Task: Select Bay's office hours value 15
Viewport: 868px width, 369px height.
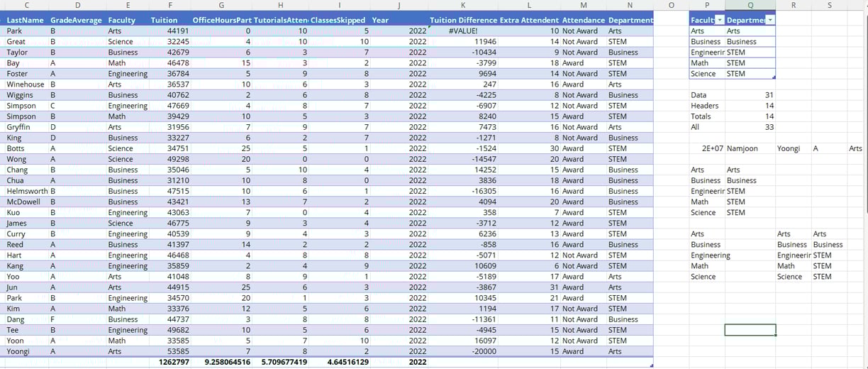Action: (221, 63)
